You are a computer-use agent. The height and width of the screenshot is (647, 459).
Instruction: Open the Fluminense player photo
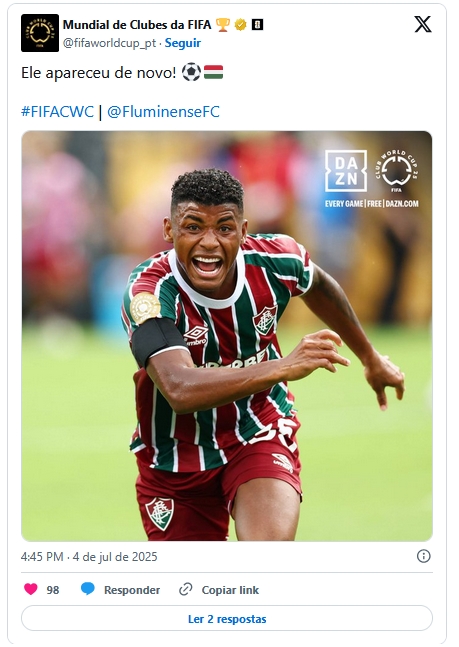click(x=227, y=336)
